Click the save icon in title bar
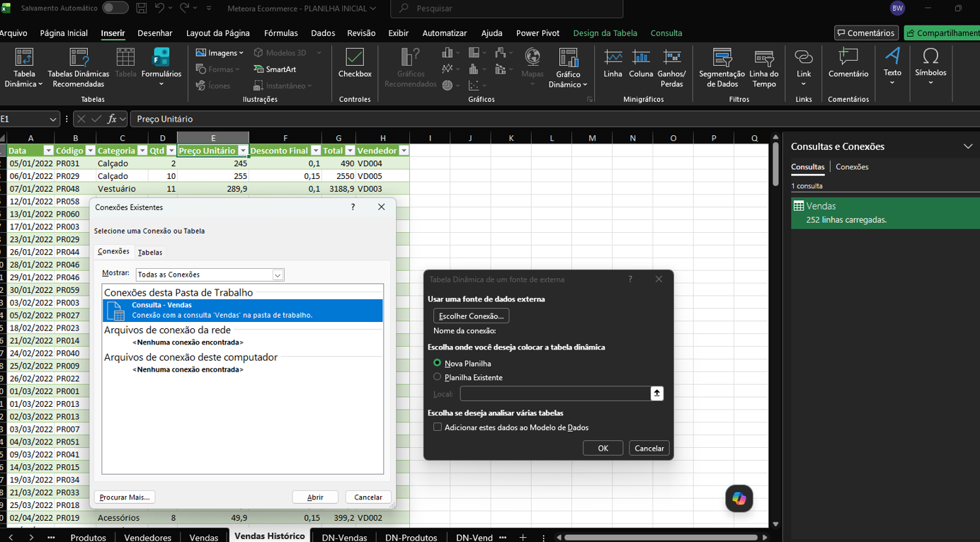The width and height of the screenshot is (980, 542). (142, 8)
